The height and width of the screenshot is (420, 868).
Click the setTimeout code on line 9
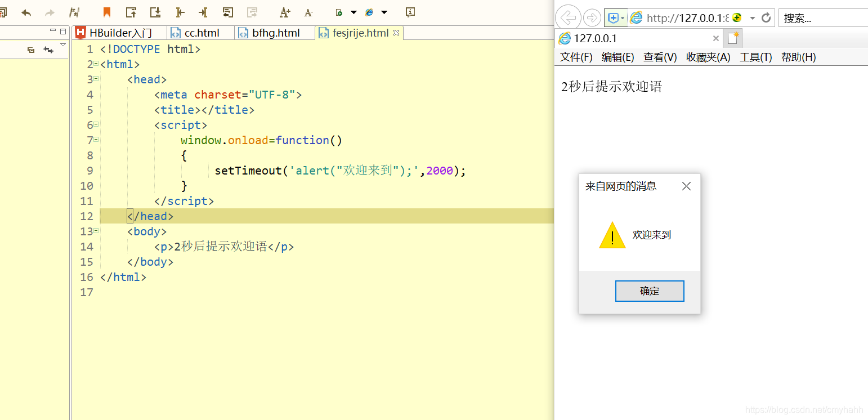pos(341,171)
